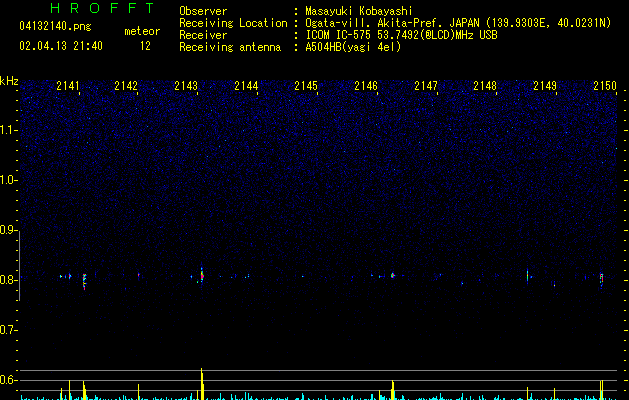The width and height of the screenshot is (629, 400).
Task: Select the file name 04132140.png
Action: [x=55, y=26]
